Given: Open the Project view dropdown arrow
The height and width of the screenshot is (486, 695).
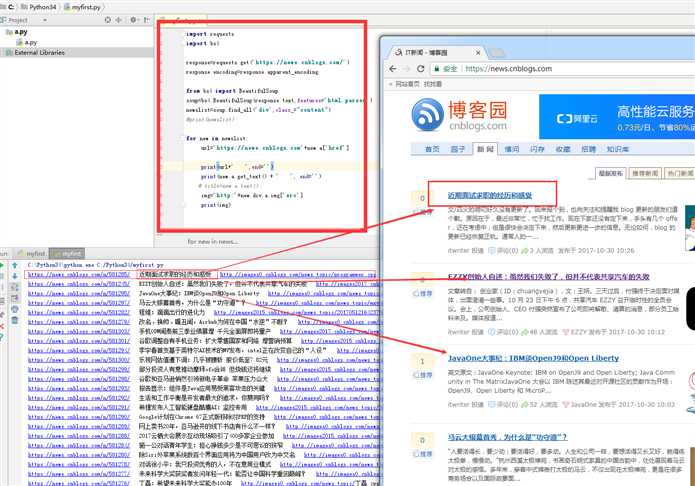Looking at the screenshot, I should click(45, 20).
